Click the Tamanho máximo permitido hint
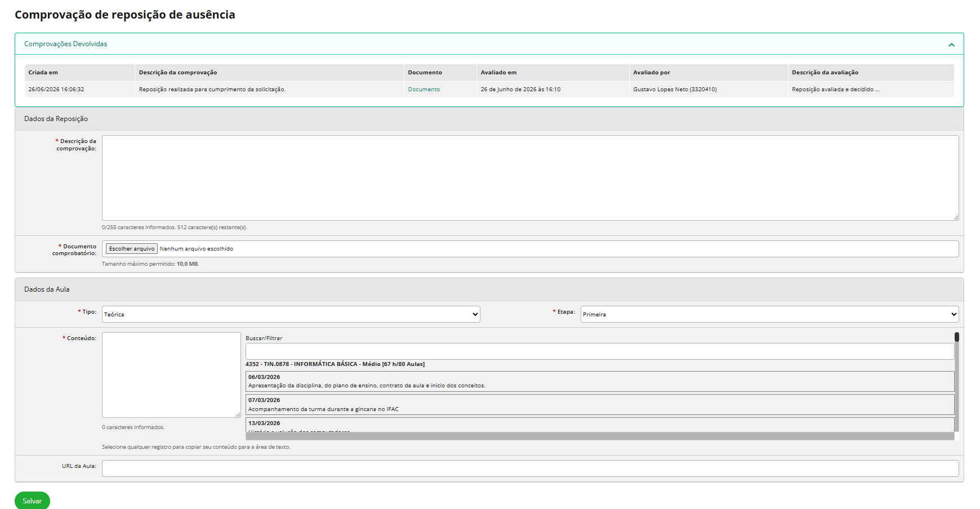Viewport: 980px width, 509px height. [x=150, y=264]
